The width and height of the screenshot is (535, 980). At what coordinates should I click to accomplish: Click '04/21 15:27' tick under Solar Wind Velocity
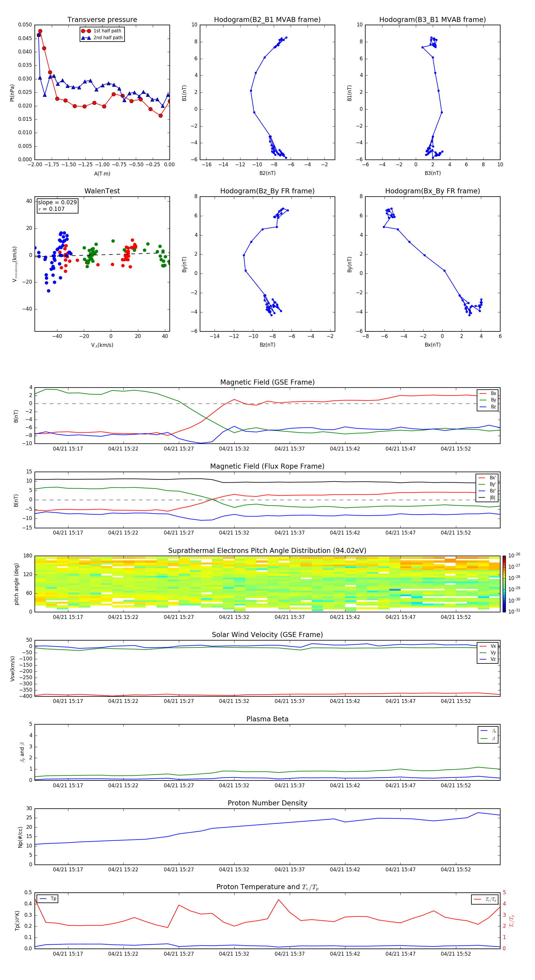[x=179, y=701]
